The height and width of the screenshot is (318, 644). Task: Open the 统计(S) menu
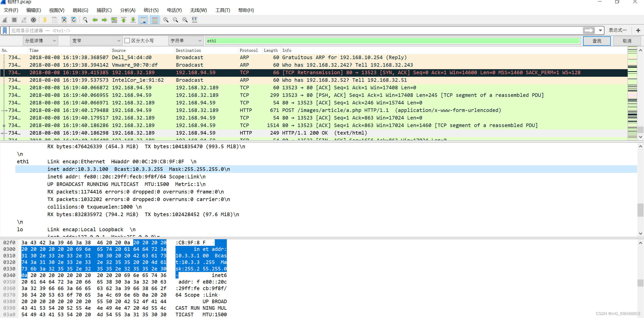coord(151,10)
